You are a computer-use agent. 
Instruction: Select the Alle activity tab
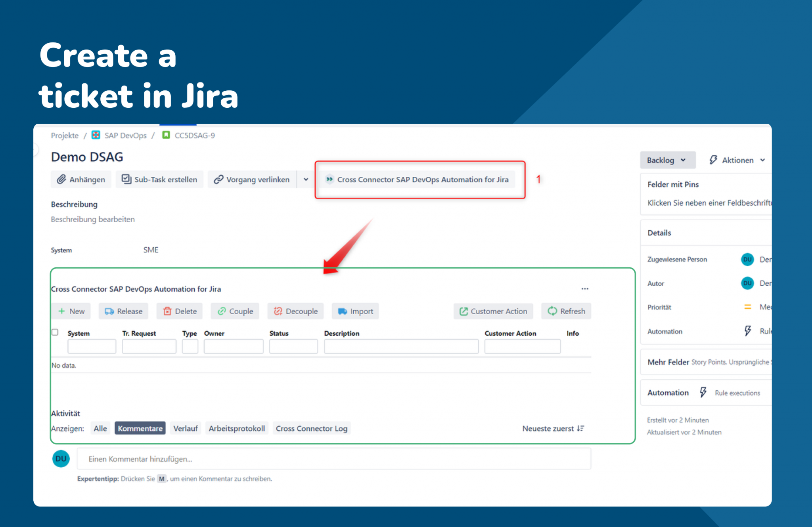click(x=100, y=428)
